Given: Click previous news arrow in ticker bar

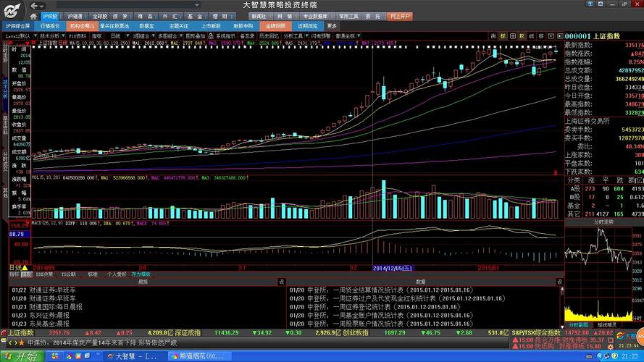Looking at the screenshot, I should tap(10, 342).
